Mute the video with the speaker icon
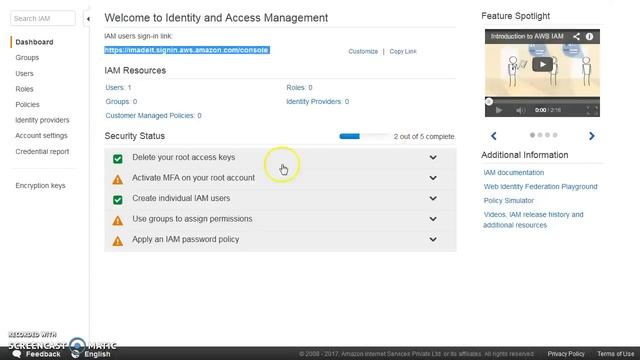This screenshot has height=360, width=640. pyautogui.click(x=520, y=110)
